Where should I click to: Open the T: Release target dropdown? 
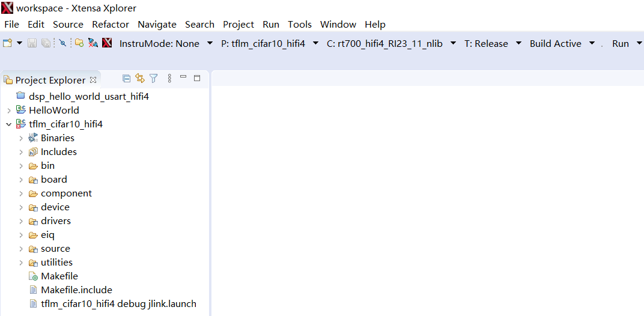pyautogui.click(x=519, y=43)
